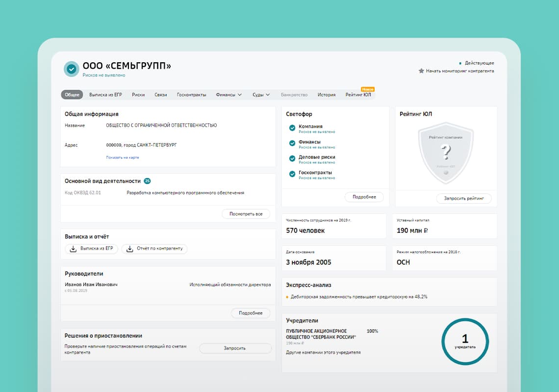Image resolution: width=559 pixels, height=392 pixels.
Task: Open the Риски tab
Action: 138,95
